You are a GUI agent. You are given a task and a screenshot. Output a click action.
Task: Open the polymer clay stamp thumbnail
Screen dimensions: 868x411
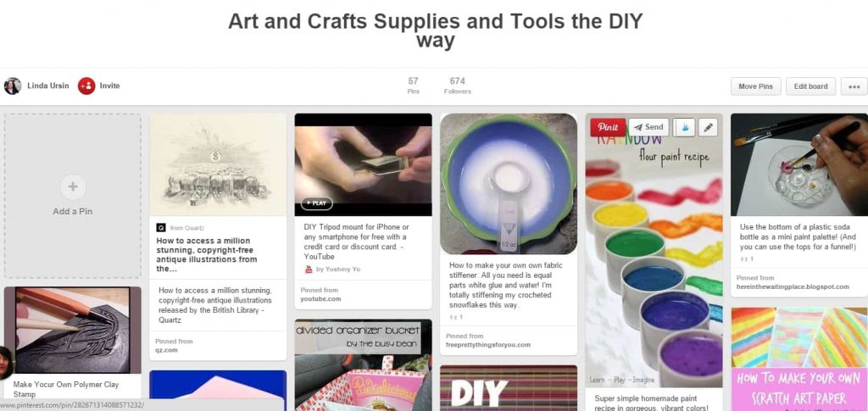pyautogui.click(x=73, y=330)
